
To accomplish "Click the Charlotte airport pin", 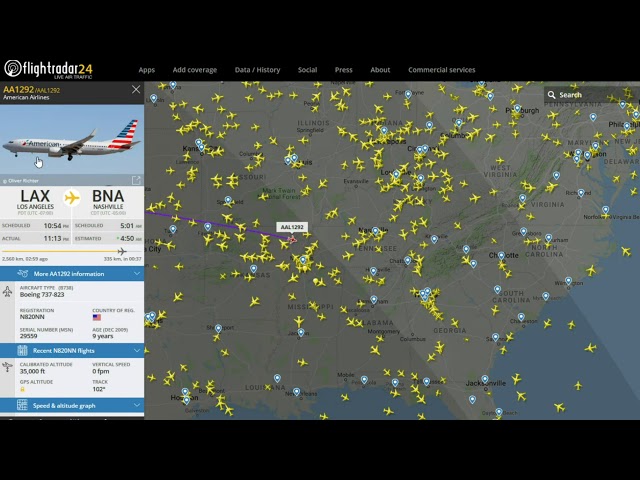I will (501, 256).
